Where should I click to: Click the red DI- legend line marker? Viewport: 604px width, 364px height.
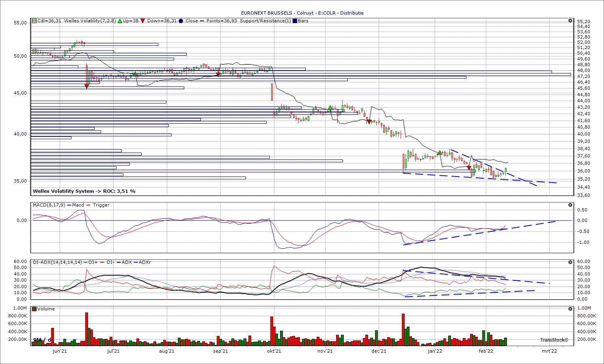point(102,262)
